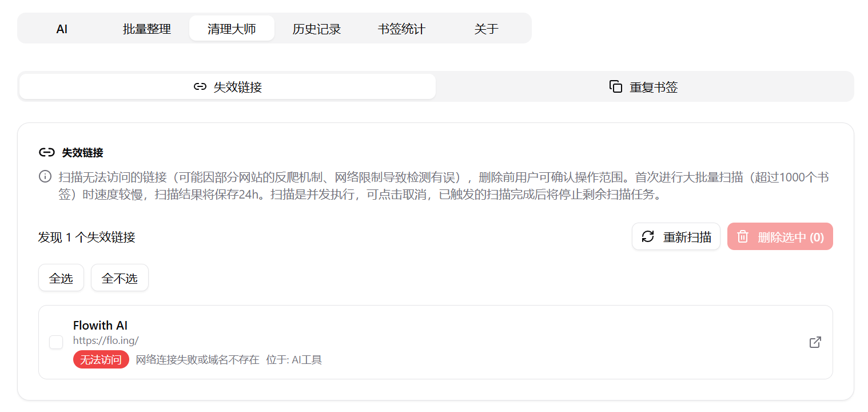Open the external link icon for Flowith AI
The width and height of the screenshot is (868, 412).
tap(815, 342)
